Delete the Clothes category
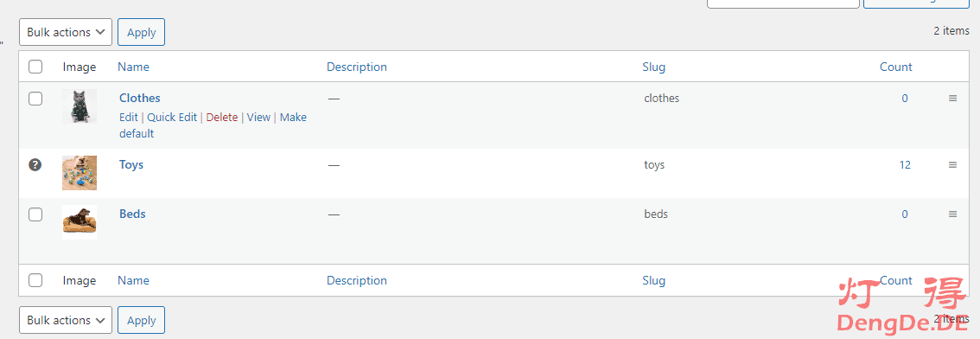980x339 pixels. (x=222, y=117)
